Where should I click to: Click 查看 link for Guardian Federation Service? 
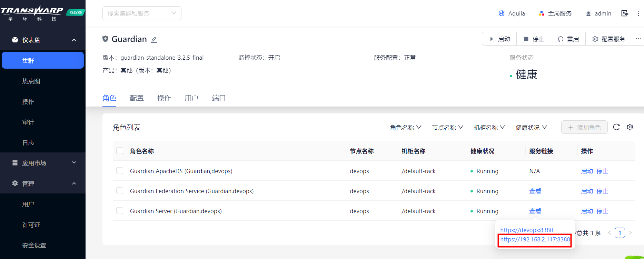pyautogui.click(x=535, y=191)
